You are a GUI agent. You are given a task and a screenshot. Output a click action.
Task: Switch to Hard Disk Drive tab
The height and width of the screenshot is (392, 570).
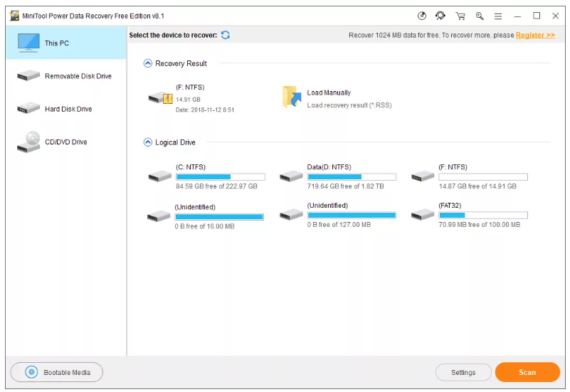coord(65,108)
